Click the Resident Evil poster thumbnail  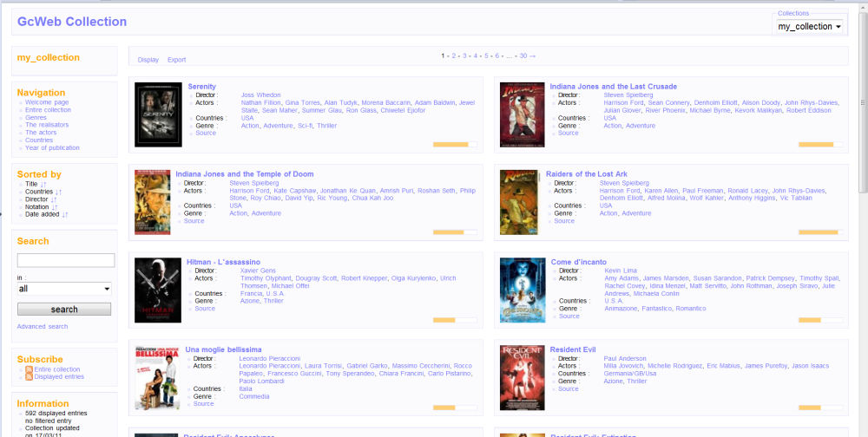(x=522, y=377)
